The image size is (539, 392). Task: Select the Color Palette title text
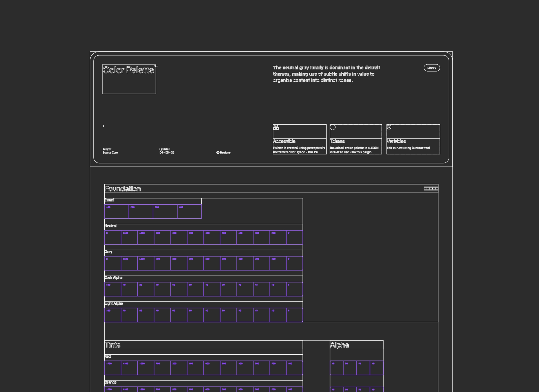point(128,70)
